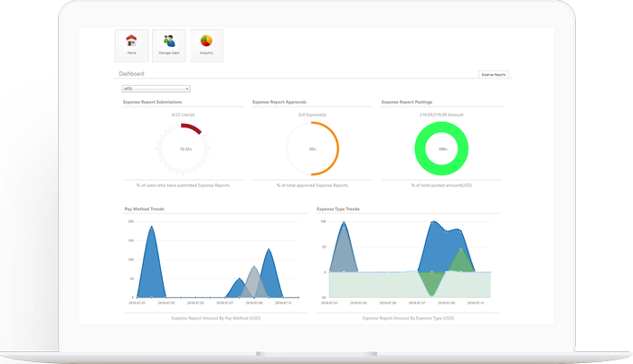Viewport: 633px width, 364px height.
Task: Select the green postings donut ring
Action: coord(441,148)
